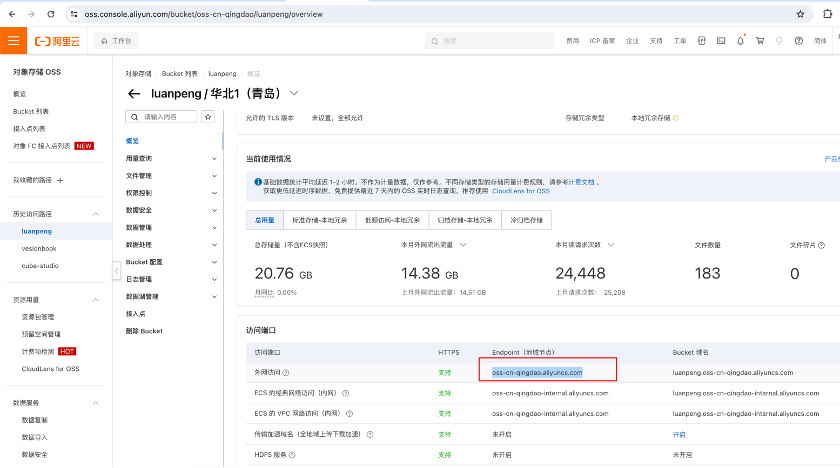
Task: Click the top console search field
Action: [x=489, y=41]
